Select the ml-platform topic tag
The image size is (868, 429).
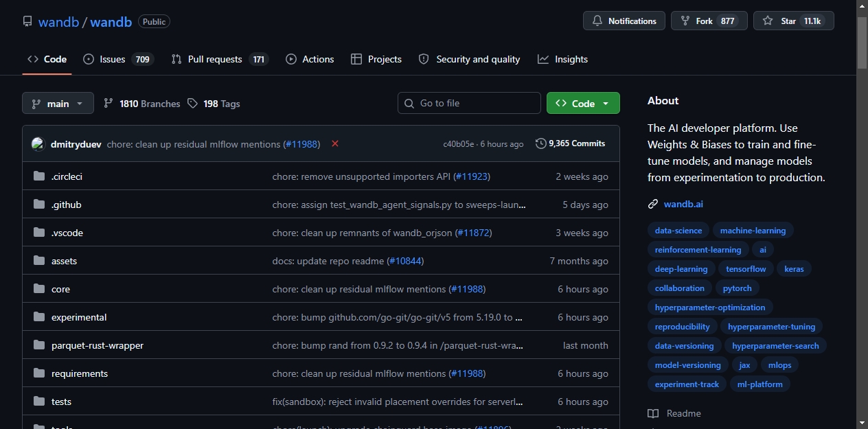point(760,384)
